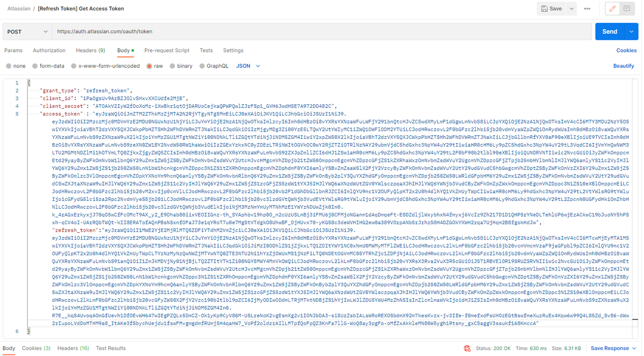644x356 pixels.
Task: Switch to the Authorization tab
Action: click(49, 50)
